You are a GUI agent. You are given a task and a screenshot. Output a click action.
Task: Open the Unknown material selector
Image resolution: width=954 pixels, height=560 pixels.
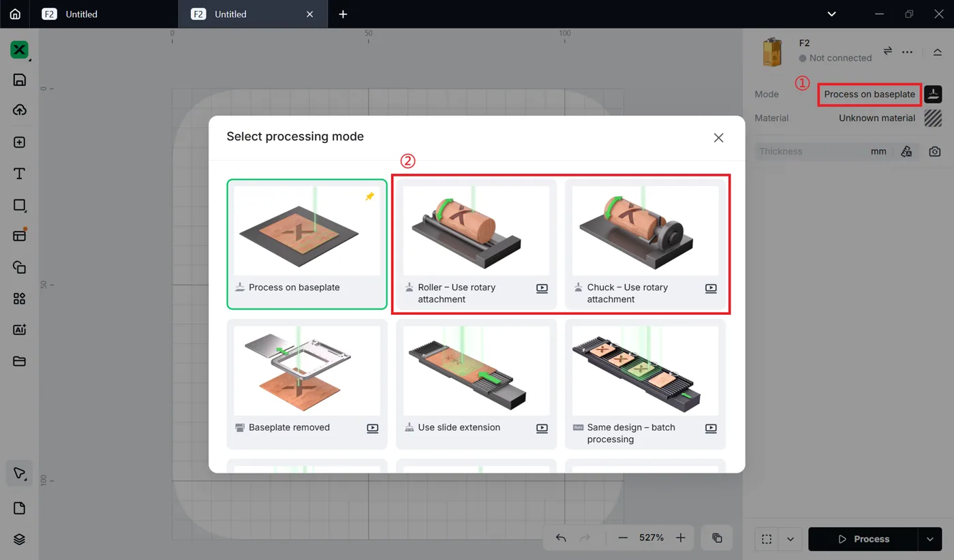click(877, 118)
